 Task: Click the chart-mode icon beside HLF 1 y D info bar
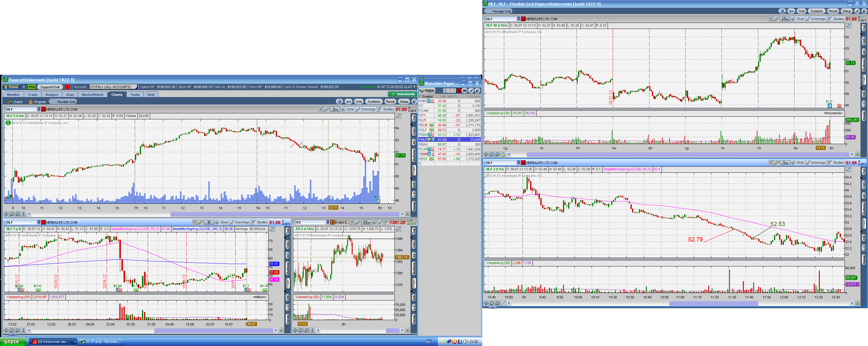pos(272,229)
